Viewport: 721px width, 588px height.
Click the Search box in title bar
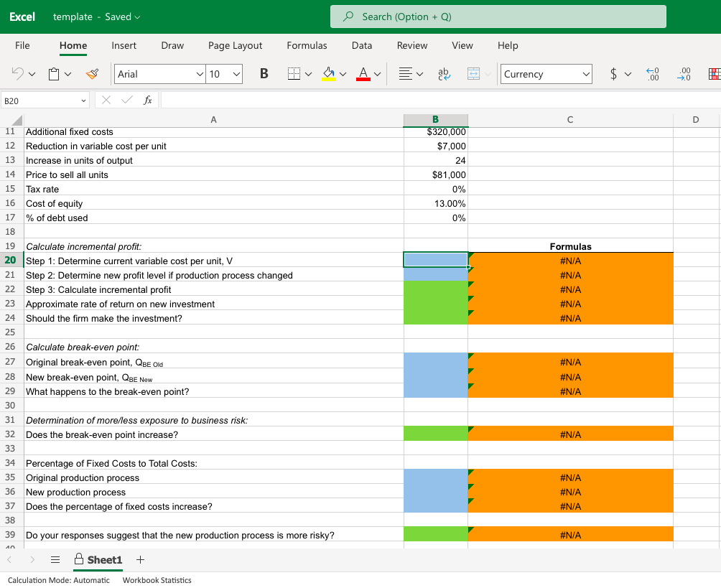click(x=498, y=17)
